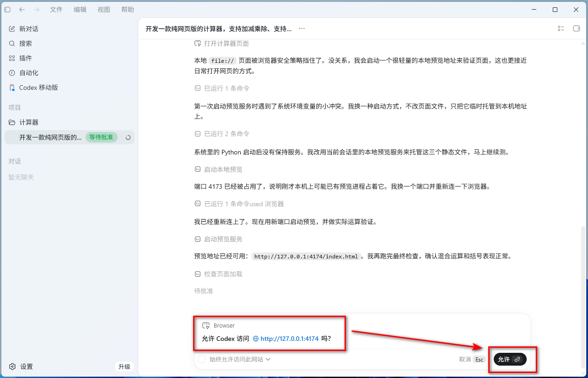Viewport: 588px width, 378px height.
Task: Click the terminal icon beside 检查页面加载
Action: [198, 274]
